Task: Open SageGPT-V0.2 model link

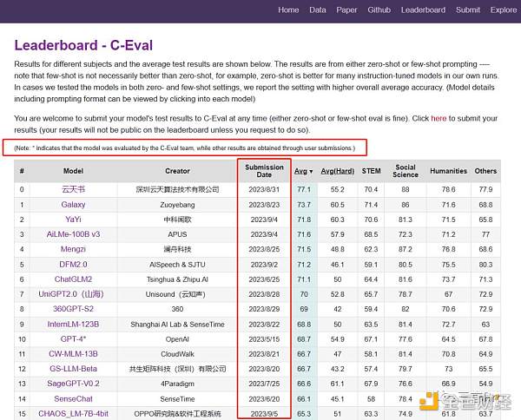Action: 73,384
